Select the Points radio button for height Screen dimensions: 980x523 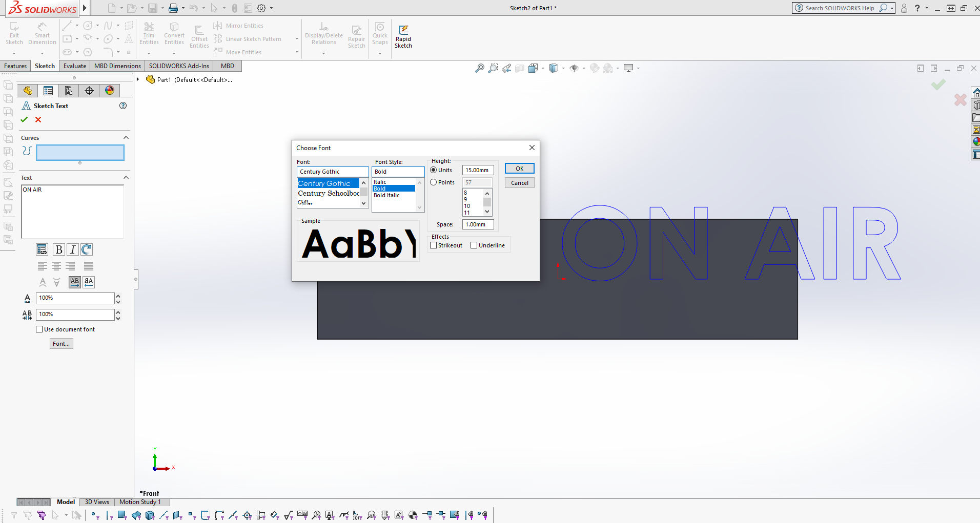433,182
